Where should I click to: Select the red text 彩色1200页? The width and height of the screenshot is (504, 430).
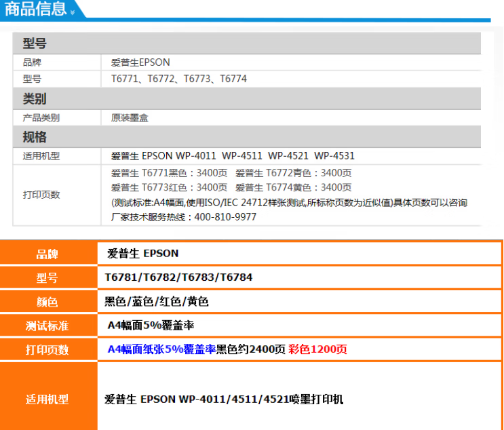[x=317, y=349]
